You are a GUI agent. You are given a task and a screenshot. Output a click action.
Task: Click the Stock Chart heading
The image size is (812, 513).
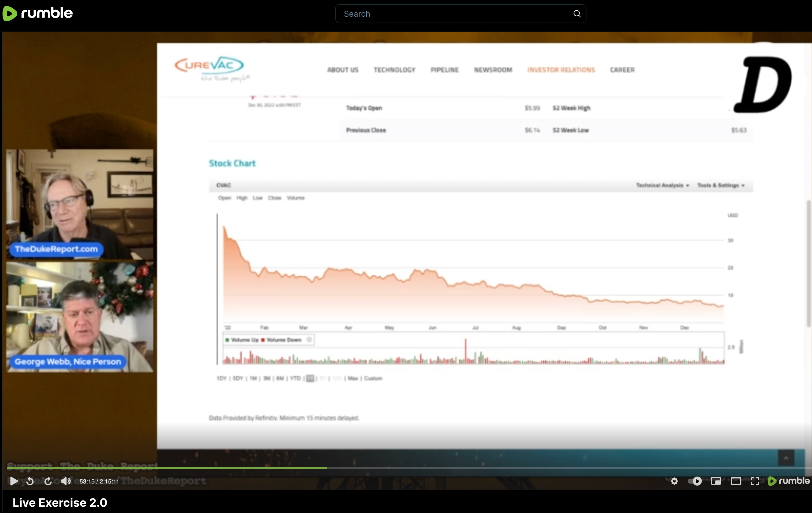[232, 163]
